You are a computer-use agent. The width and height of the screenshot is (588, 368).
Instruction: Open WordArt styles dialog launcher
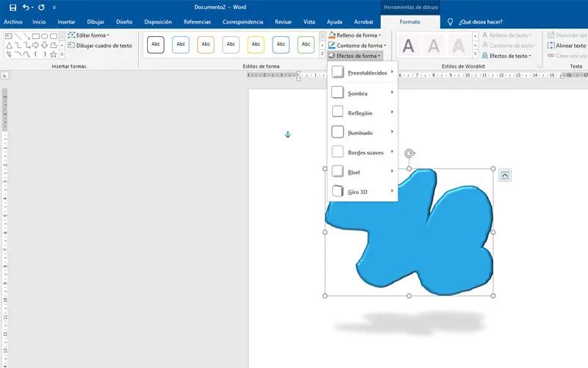[x=539, y=66]
